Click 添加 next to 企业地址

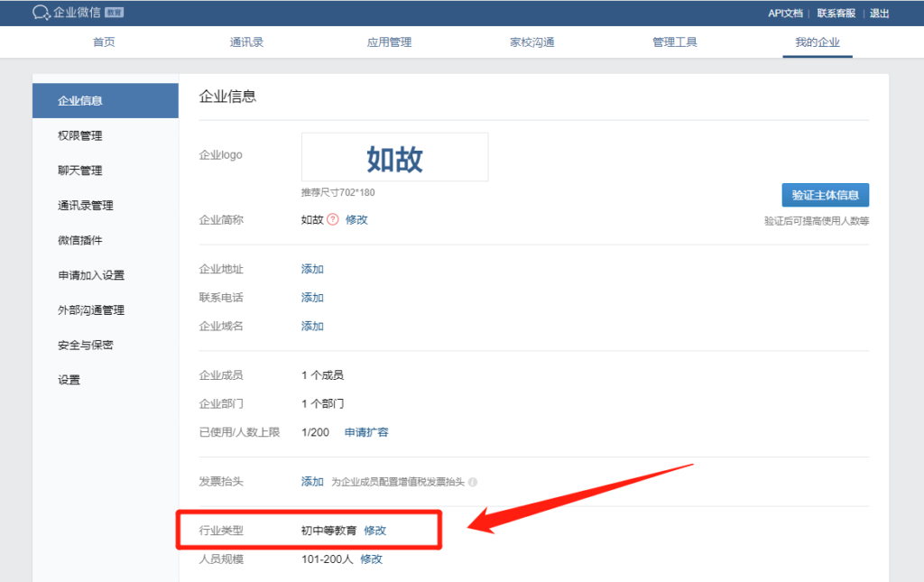pos(312,269)
